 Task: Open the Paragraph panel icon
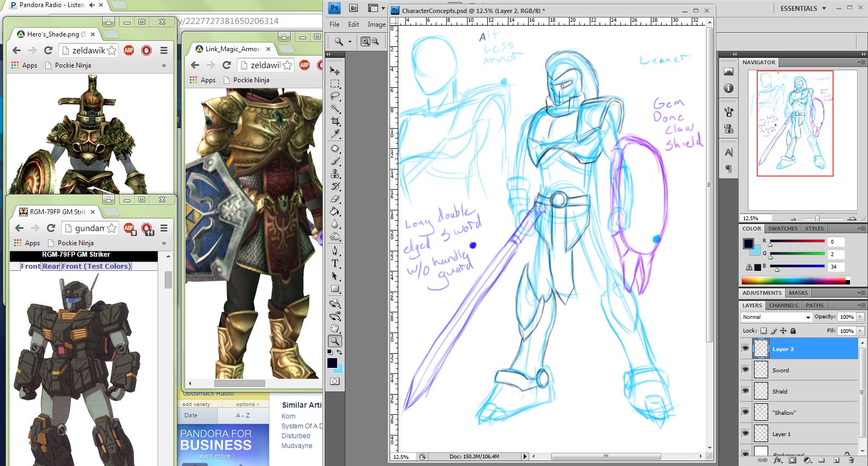(x=728, y=169)
